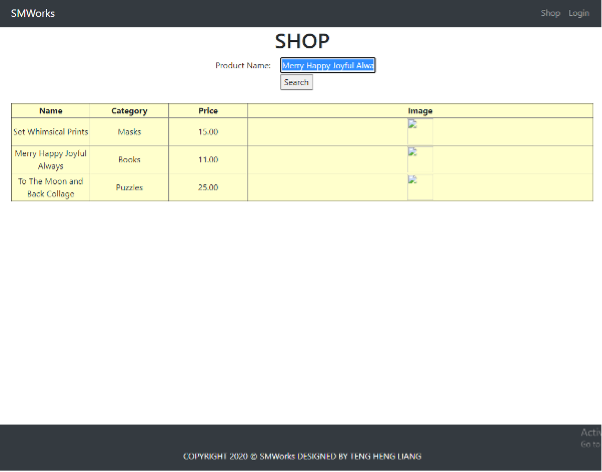Image resolution: width=602 pixels, height=472 pixels.
Task: Click the 'Books' category cell
Action: 129,159
